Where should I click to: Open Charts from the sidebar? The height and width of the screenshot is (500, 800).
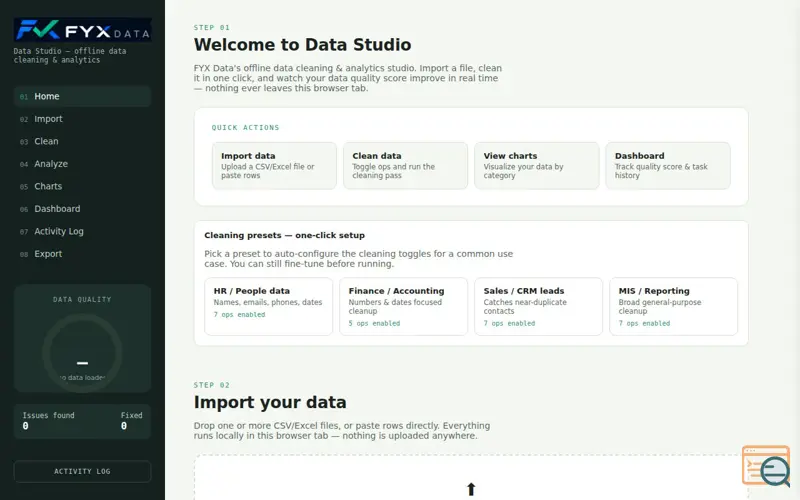point(83,186)
